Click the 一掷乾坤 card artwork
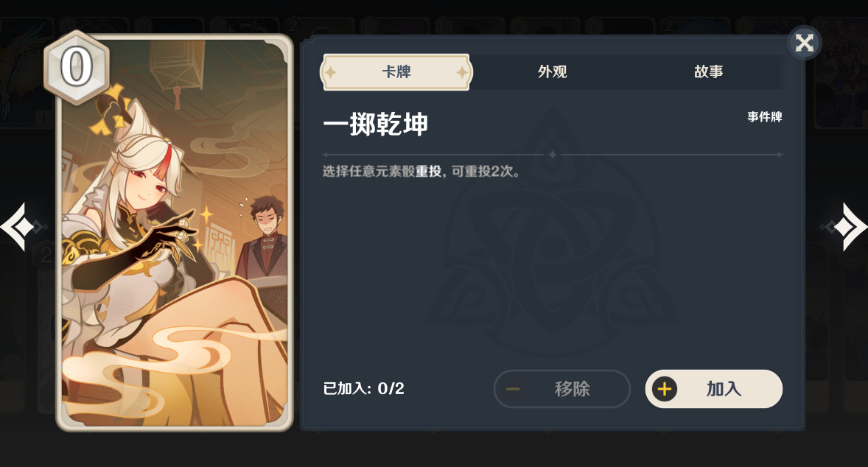868x467 pixels. coord(175,232)
